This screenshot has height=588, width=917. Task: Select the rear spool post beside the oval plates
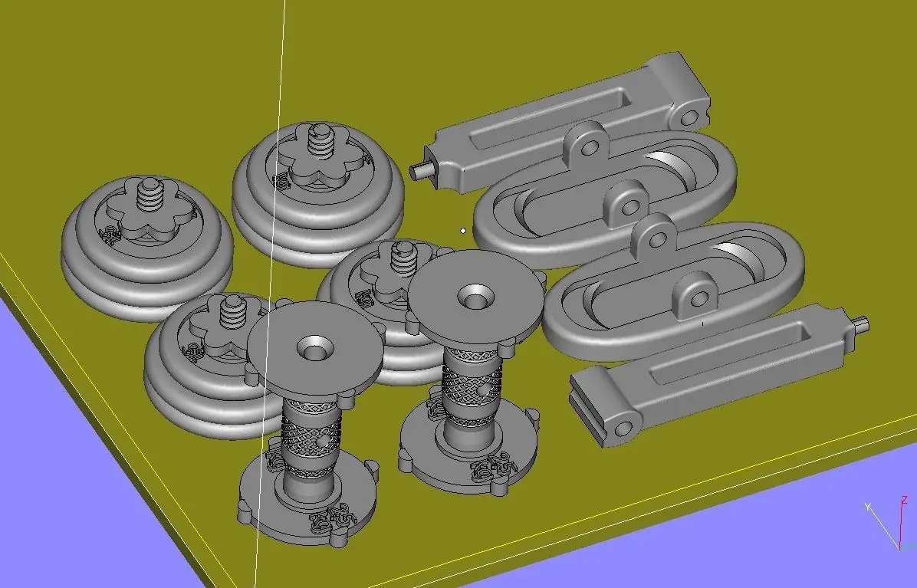pyautogui.click(x=472, y=373)
